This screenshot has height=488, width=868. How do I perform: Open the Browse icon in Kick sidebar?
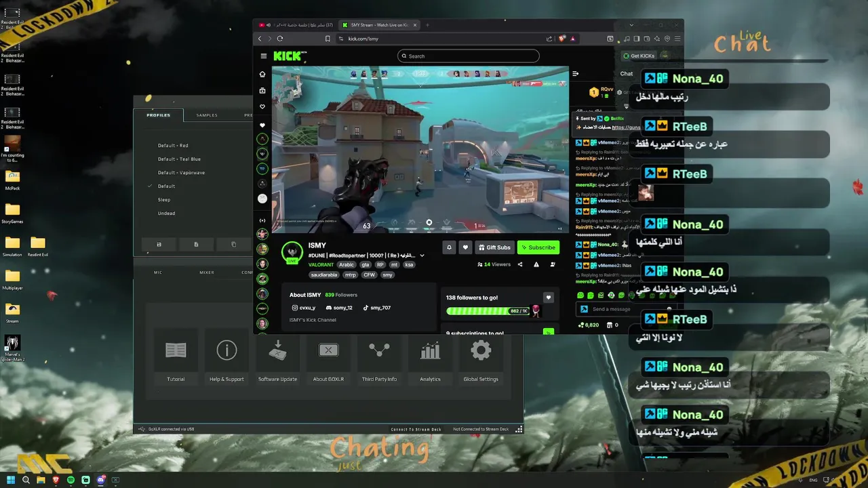click(x=262, y=90)
